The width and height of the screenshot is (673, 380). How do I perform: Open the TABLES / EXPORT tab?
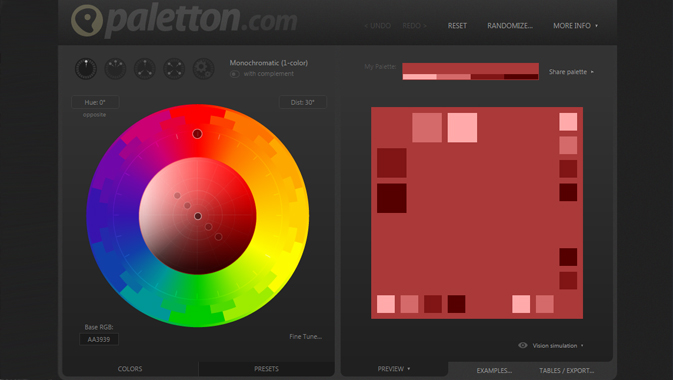(x=567, y=371)
